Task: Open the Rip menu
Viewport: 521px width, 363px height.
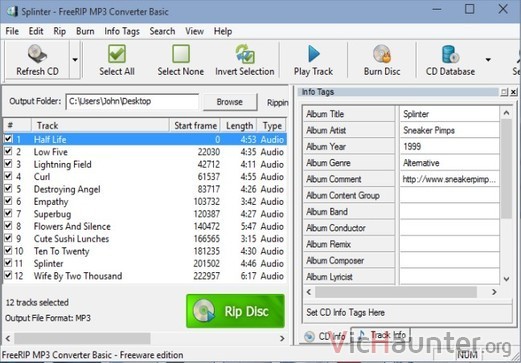Action: coord(60,31)
